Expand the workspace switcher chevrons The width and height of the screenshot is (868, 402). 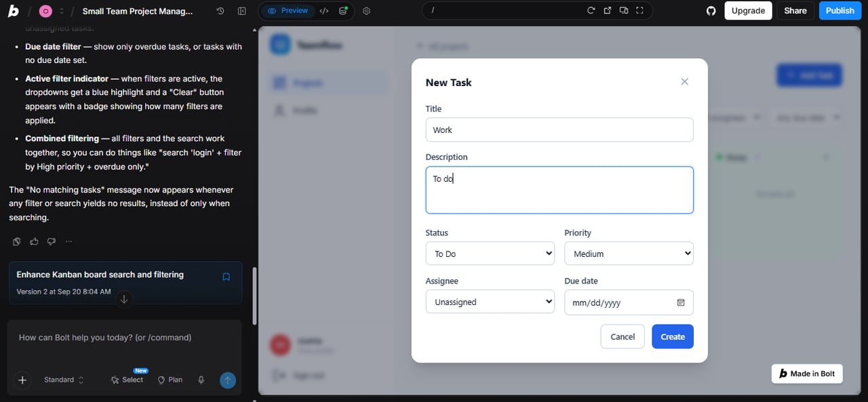[62, 11]
